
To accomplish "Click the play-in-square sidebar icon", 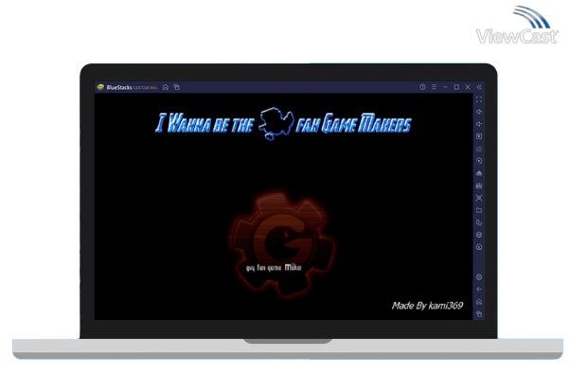I will 479,136.
